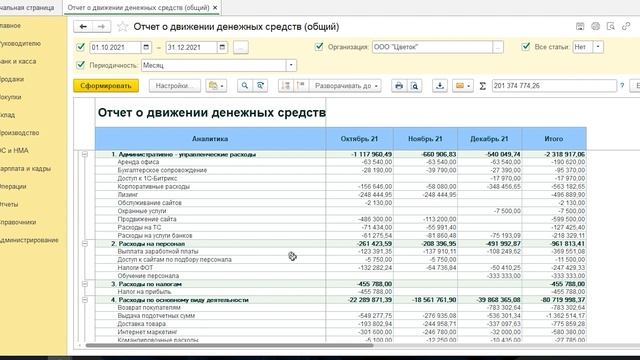The width and height of the screenshot is (640, 360).
Task: Open Производство section in sidebar
Action: tap(20, 133)
